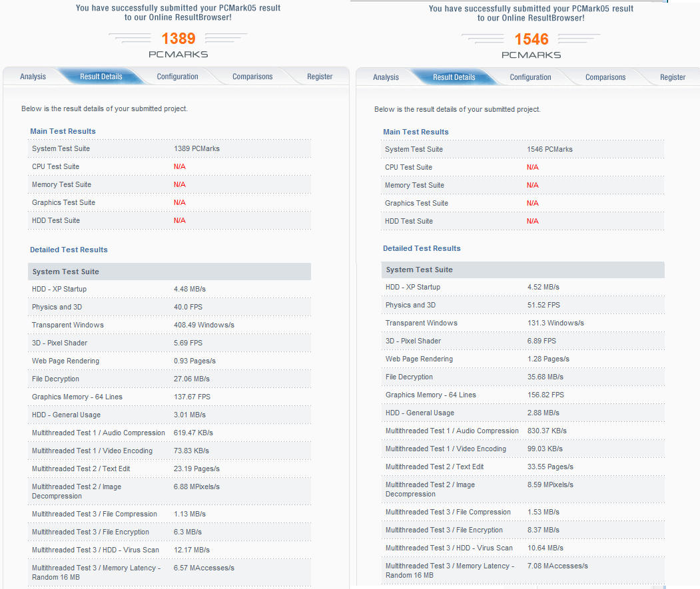Click the '6.57 MAccesses/s' Memory Latency value
This screenshot has width=700, height=589.
click(204, 568)
